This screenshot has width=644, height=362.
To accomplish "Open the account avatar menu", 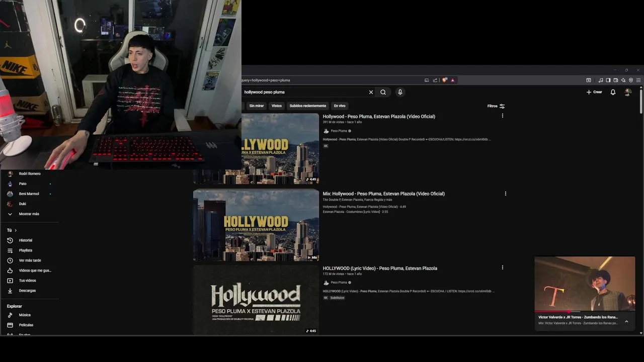I will point(627,92).
